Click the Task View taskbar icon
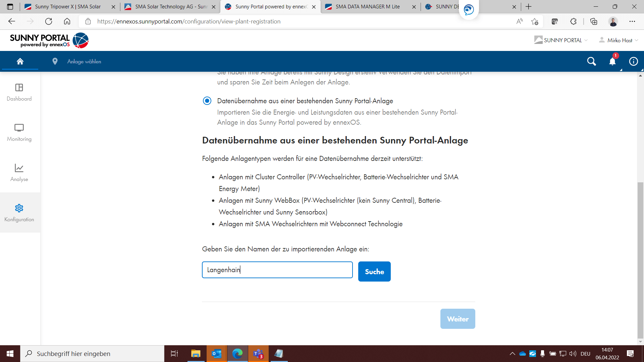Screen dimensions: 644x362 (x=174, y=354)
